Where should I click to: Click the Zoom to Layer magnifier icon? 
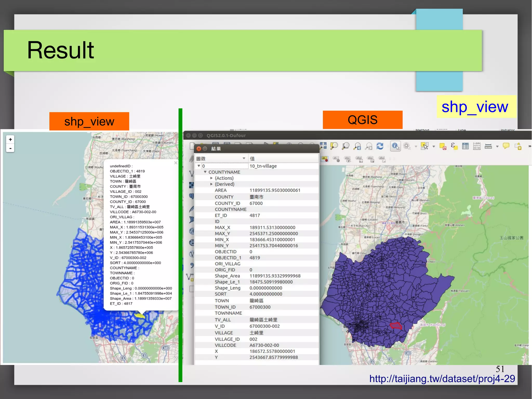coord(346,146)
